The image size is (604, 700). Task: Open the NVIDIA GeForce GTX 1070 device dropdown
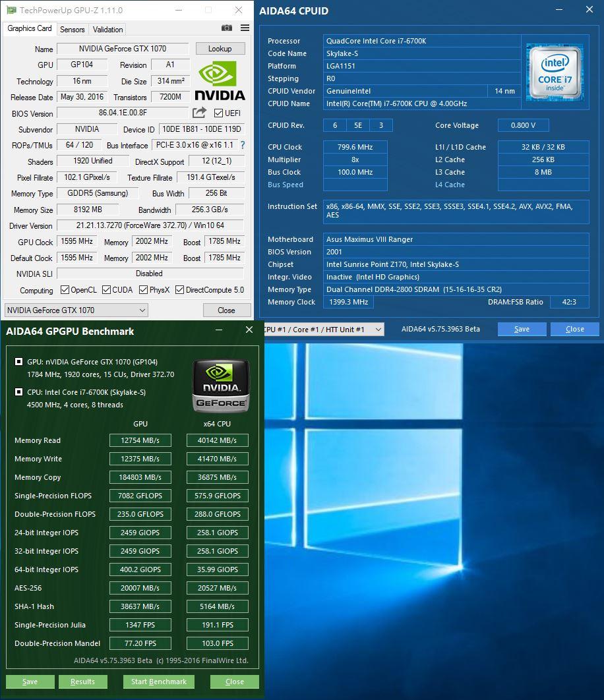point(76,310)
